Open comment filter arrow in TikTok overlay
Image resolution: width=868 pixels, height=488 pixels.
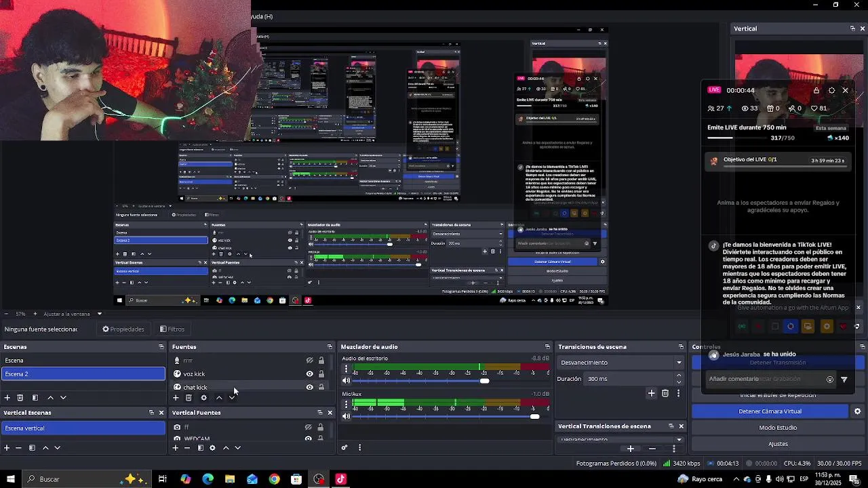pyautogui.click(x=844, y=380)
